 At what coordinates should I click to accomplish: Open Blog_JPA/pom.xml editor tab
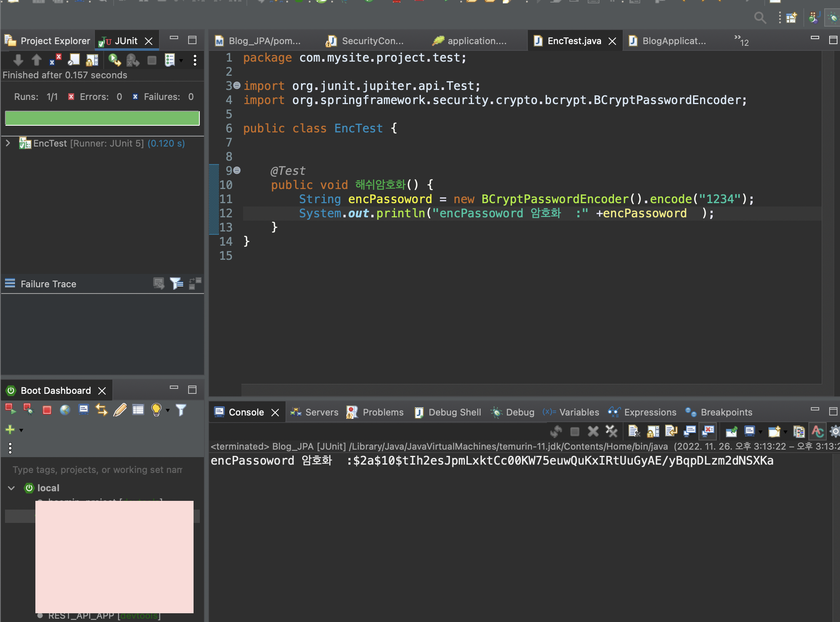[x=258, y=41]
